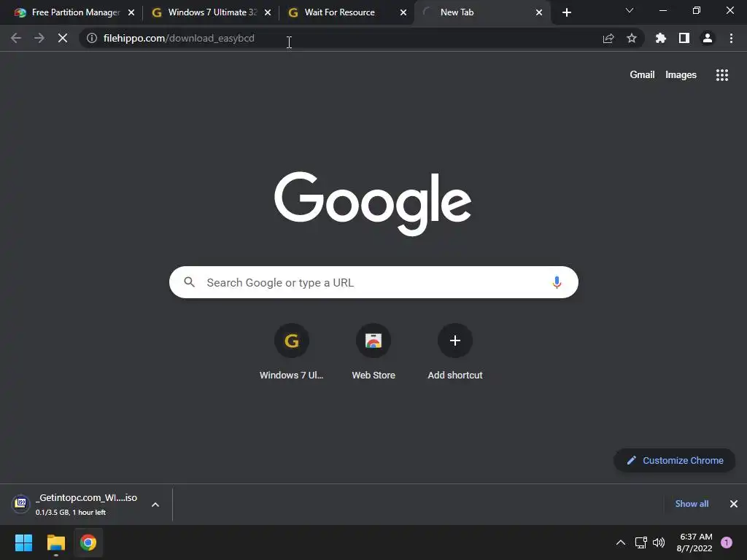Click the magnifier icon in the search box
The width and height of the screenshot is (747, 560).
pos(190,282)
